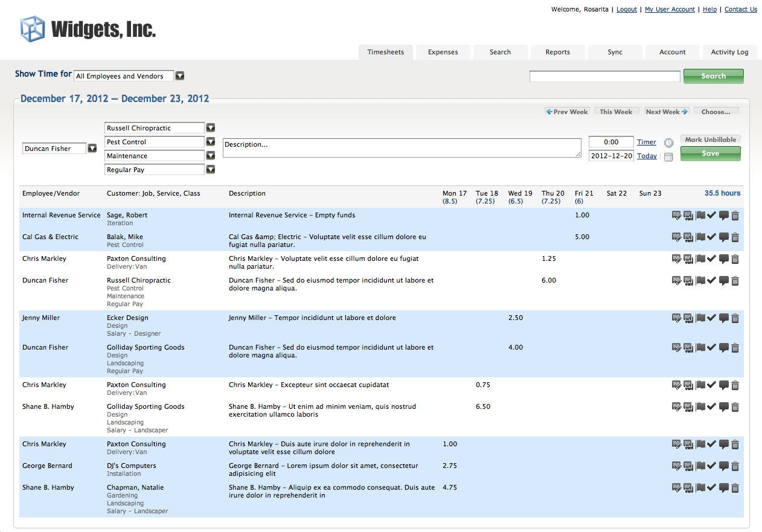Edit the Internal Revenue Service time entry

676,216
